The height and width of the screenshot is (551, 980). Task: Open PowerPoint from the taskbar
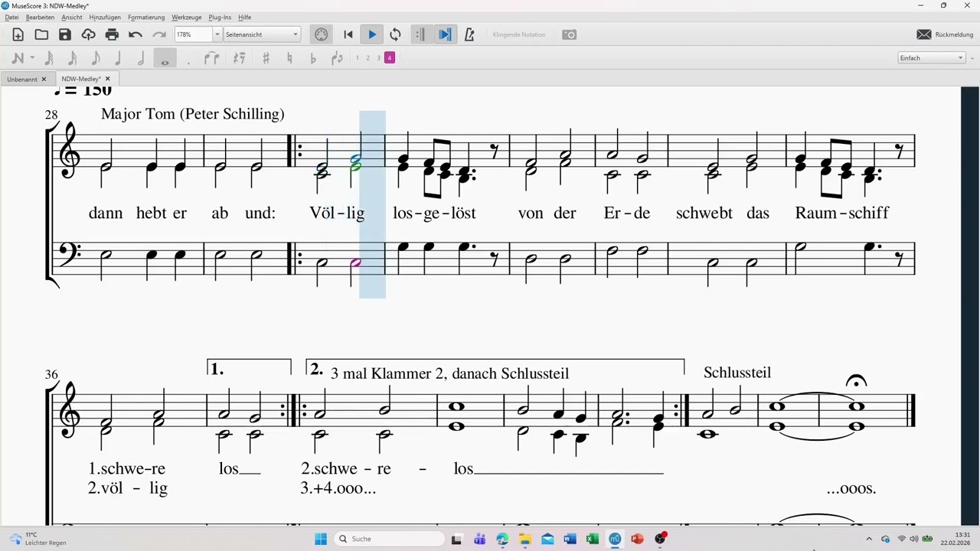point(637,539)
